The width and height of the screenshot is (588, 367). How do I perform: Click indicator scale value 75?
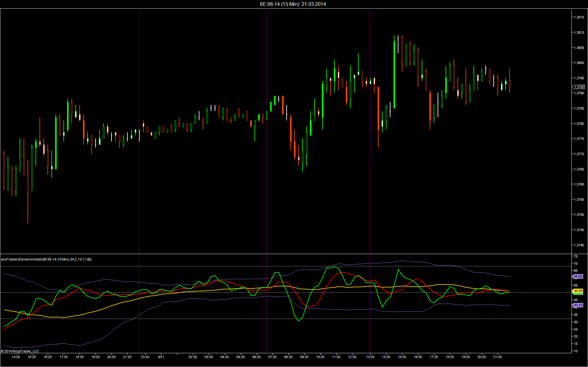pos(576,256)
